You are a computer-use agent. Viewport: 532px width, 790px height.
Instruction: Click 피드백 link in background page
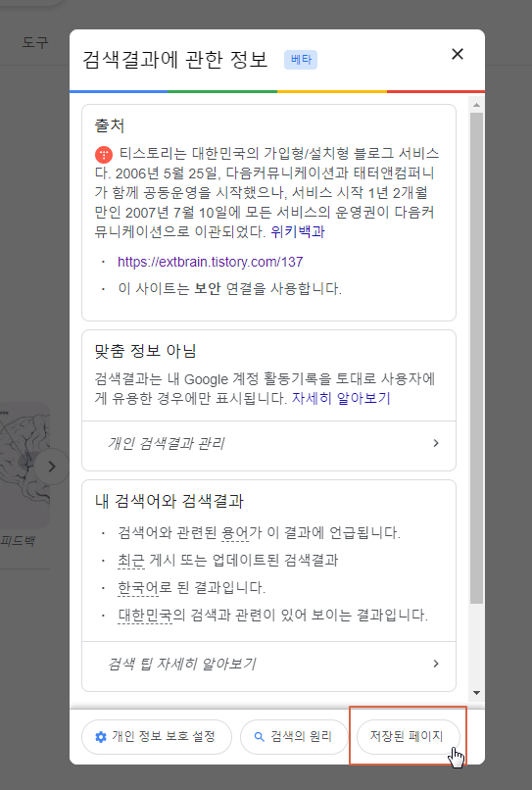(18, 542)
